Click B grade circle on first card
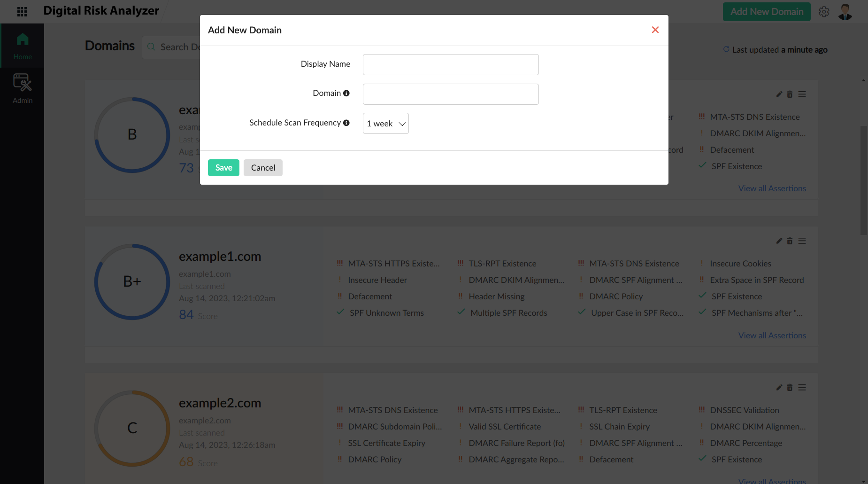Image resolution: width=868 pixels, height=484 pixels. coord(132,135)
